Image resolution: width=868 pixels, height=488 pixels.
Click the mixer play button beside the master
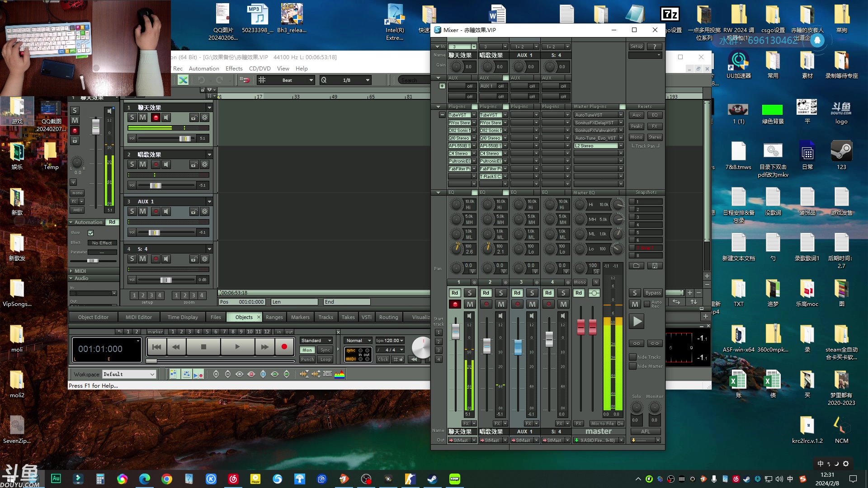pyautogui.click(x=637, y=322)
